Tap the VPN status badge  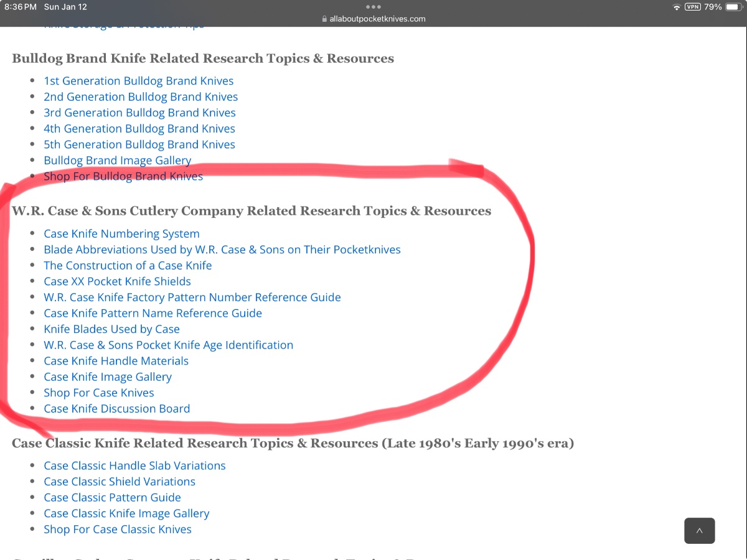(692, 7)
